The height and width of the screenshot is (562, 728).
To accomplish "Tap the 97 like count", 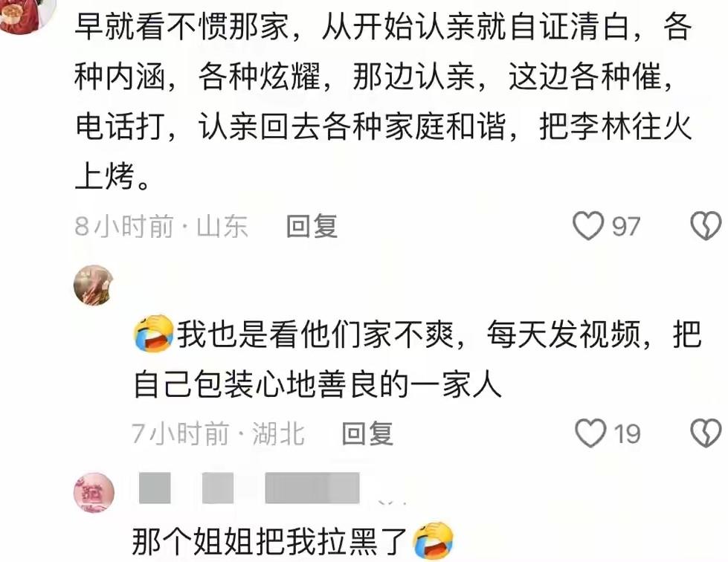I will pos(626,227).
